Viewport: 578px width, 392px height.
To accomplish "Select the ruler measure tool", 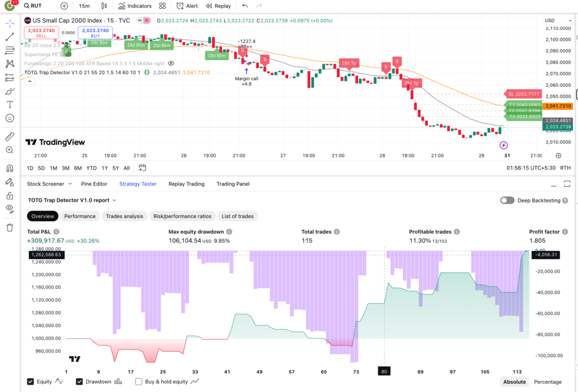I will [10, 137].
